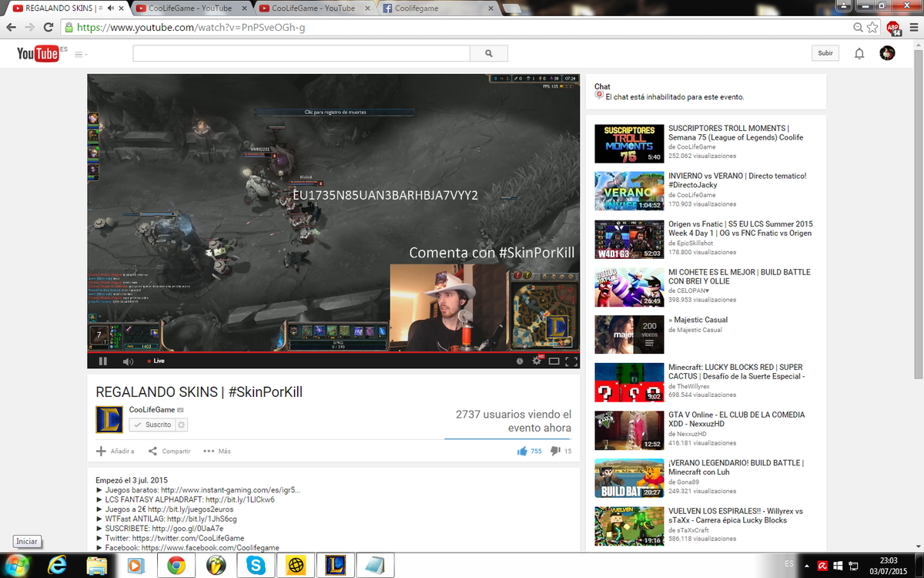The width and height of the screenshot is (924, 578).
Task: Open FL Studio fruit icon on taskbar
Action: [x=216, y=565]
